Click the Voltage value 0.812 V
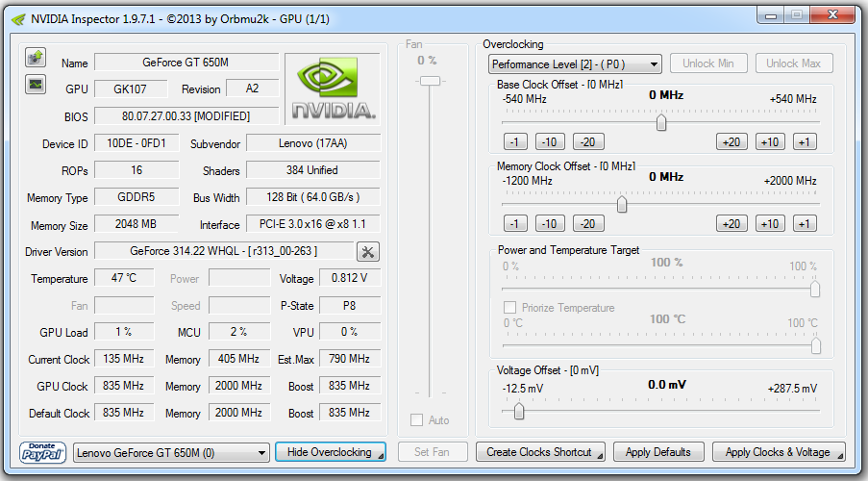The image size is (868, 481). [x=350, y=278]
